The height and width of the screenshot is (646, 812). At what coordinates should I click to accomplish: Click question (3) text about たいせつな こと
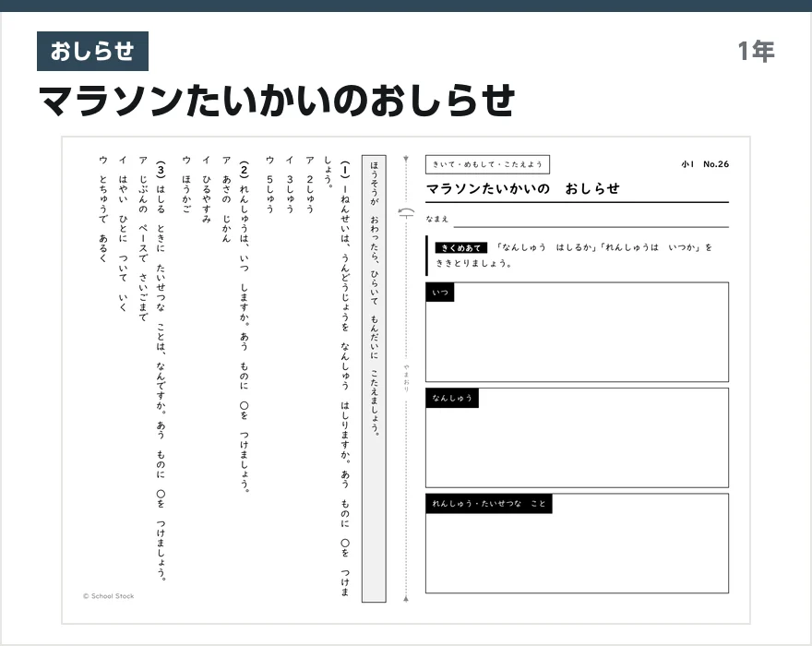pyautogui.click(x=161, y=371)
